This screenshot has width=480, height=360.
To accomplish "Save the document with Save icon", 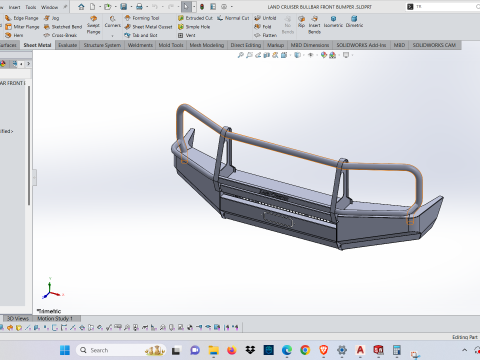I will (124, 7).
